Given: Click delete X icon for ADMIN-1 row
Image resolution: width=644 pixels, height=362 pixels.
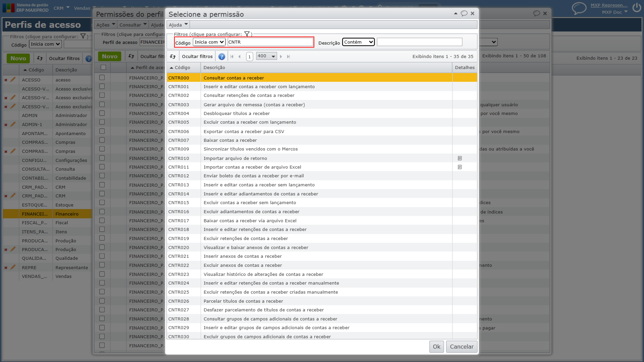Looking at the screenshot, I should 6,125.
